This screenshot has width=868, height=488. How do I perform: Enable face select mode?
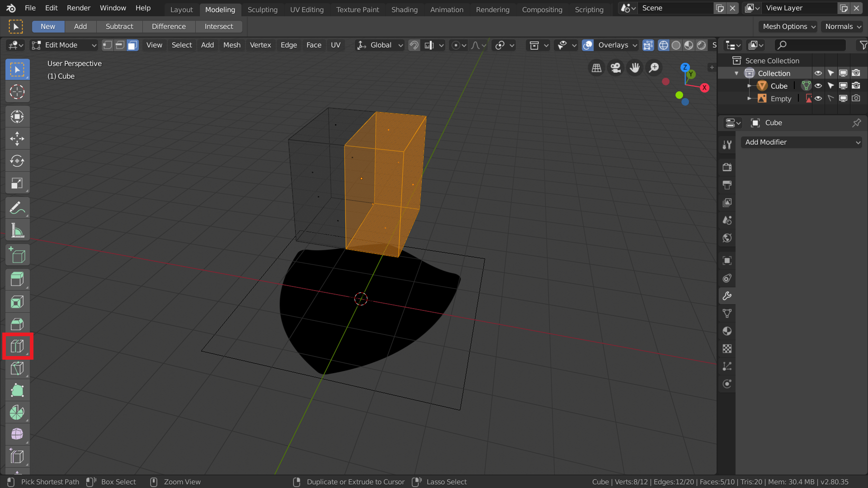point(132,45)
